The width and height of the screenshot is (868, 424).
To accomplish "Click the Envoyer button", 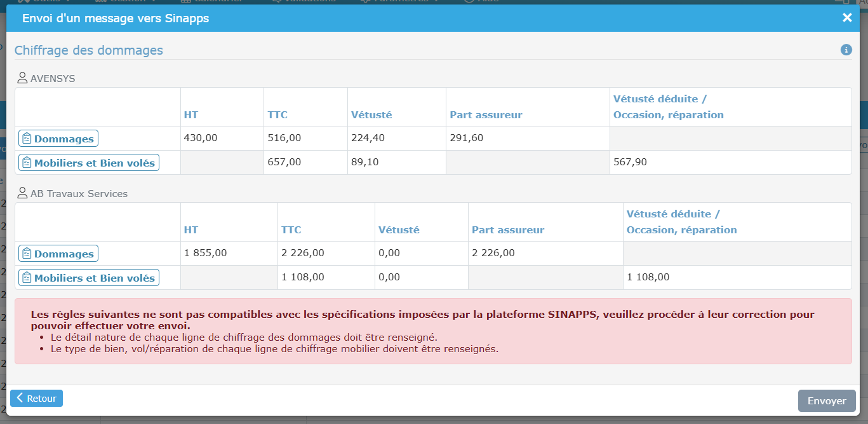I will pyautogui.click(x=826, y=400).
